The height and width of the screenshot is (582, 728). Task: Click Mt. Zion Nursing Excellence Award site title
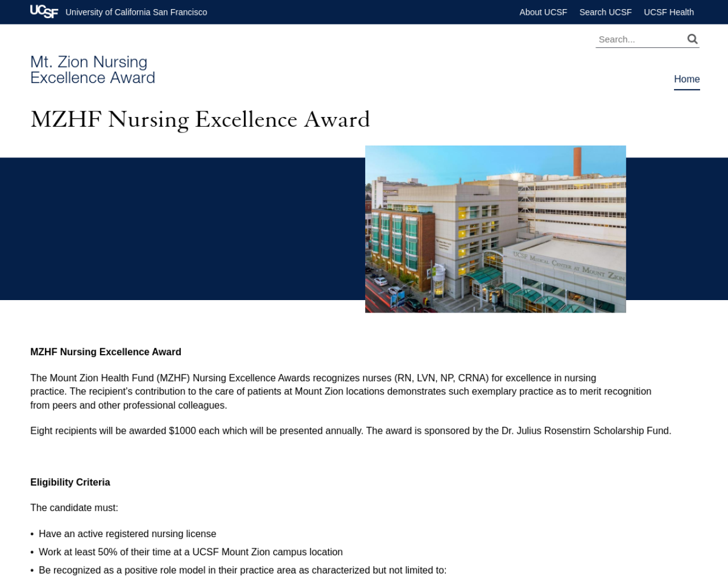click(x=93, y=70)
